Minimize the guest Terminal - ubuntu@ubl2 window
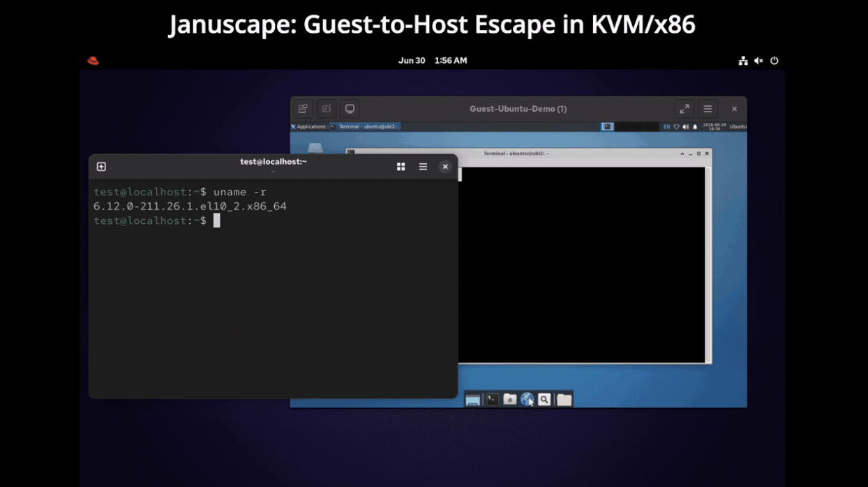Image resolution: width=868 pixels, height=487 pixels. tap(691, 153)
